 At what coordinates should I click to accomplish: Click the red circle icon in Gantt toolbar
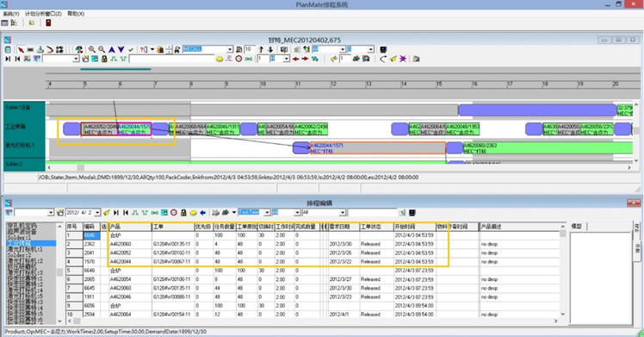[x=238, y=59]
